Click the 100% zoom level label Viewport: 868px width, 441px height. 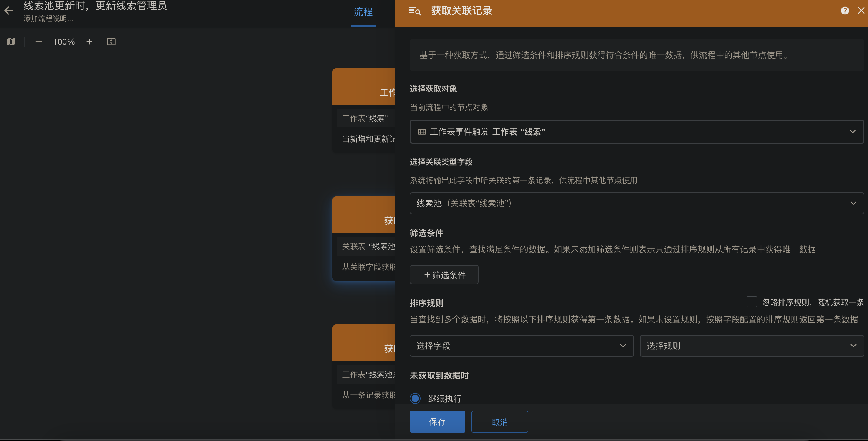point(64,42)
